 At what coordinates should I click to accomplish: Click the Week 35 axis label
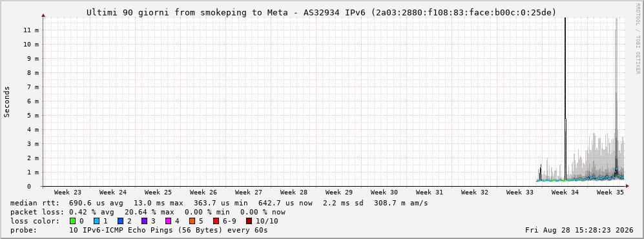click(610, 192)
